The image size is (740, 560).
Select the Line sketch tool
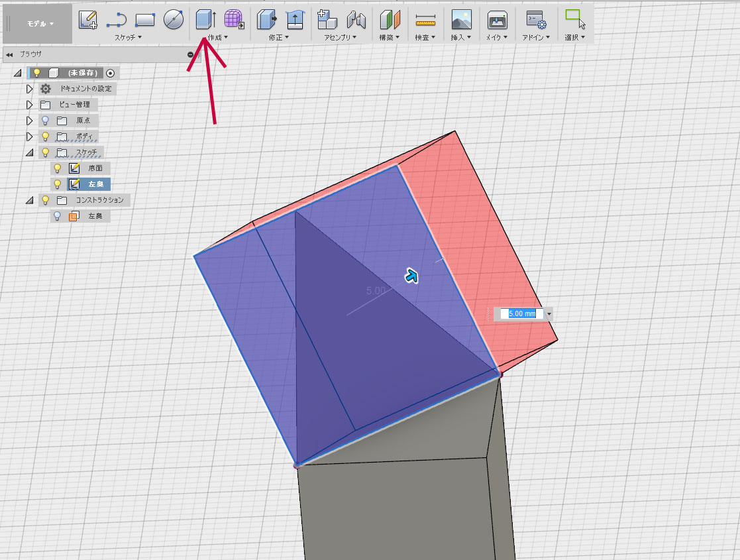[117, 20]
